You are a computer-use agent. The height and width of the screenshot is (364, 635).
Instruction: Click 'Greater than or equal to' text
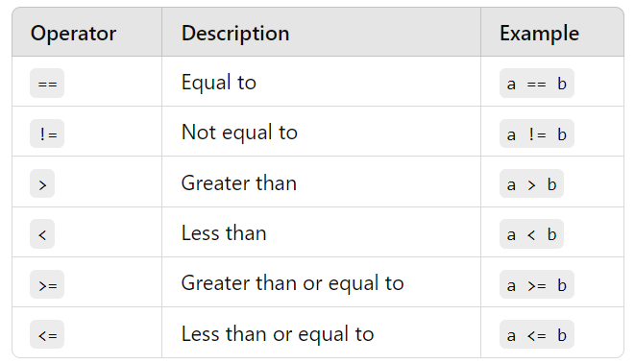[292, 283]
